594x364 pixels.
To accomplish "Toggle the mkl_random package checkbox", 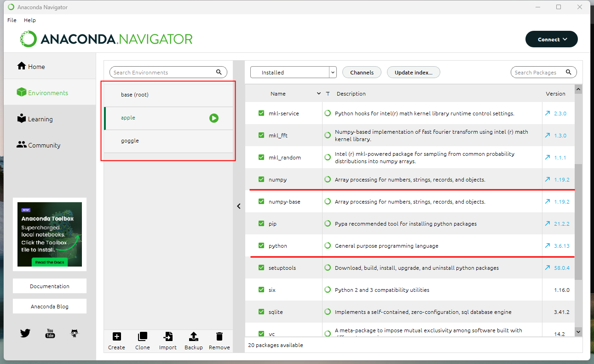I will [x=261, y=157].
